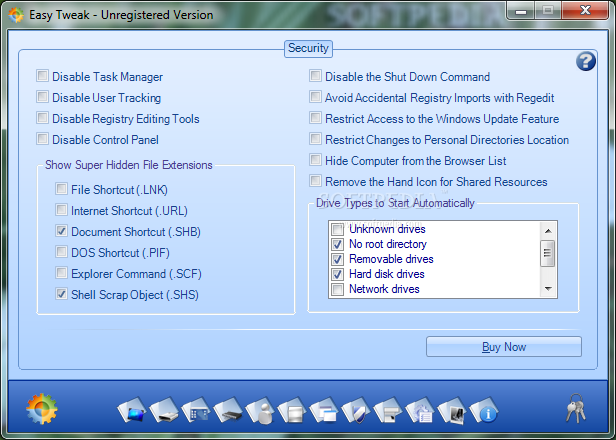Screen dimensions: 616x440
Task: Click the Drive Types to Start Automatically label
Action: click(395, 203)
